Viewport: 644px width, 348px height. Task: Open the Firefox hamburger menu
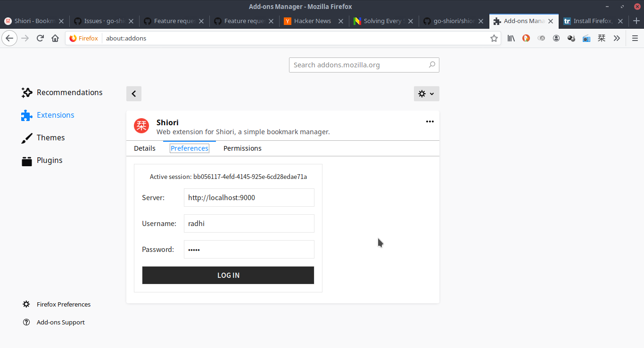pyautogui.click(x=635, y=38)
